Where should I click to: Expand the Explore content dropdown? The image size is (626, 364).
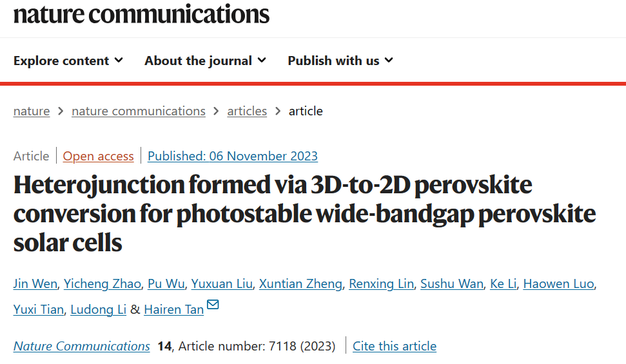(x=68, y=61)
